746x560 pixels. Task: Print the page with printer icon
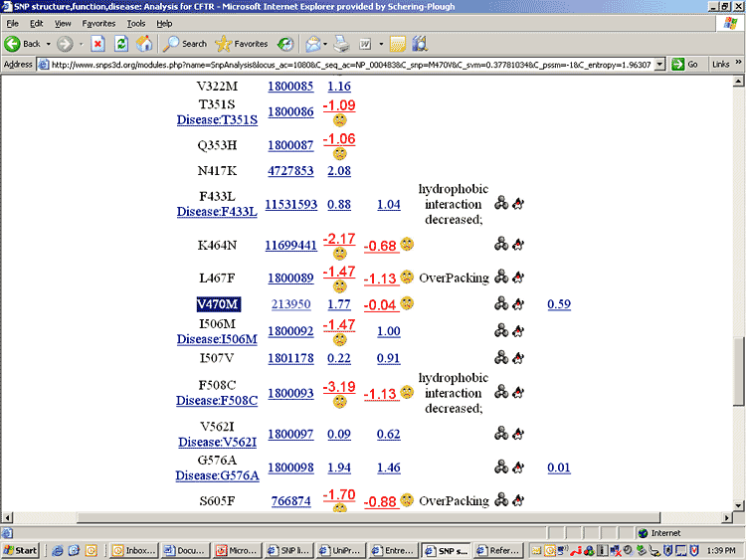tap(341, 44)
